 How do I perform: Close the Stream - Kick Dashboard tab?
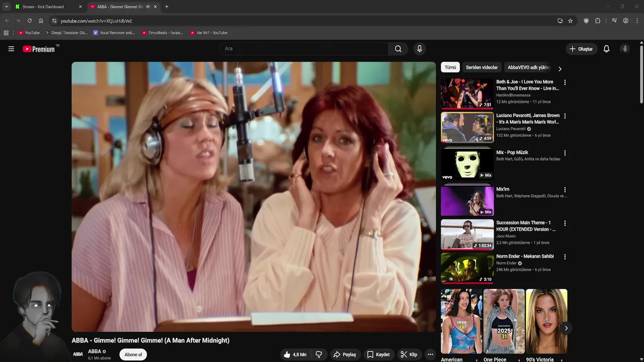pyautogui.click(x=80, y=7)
